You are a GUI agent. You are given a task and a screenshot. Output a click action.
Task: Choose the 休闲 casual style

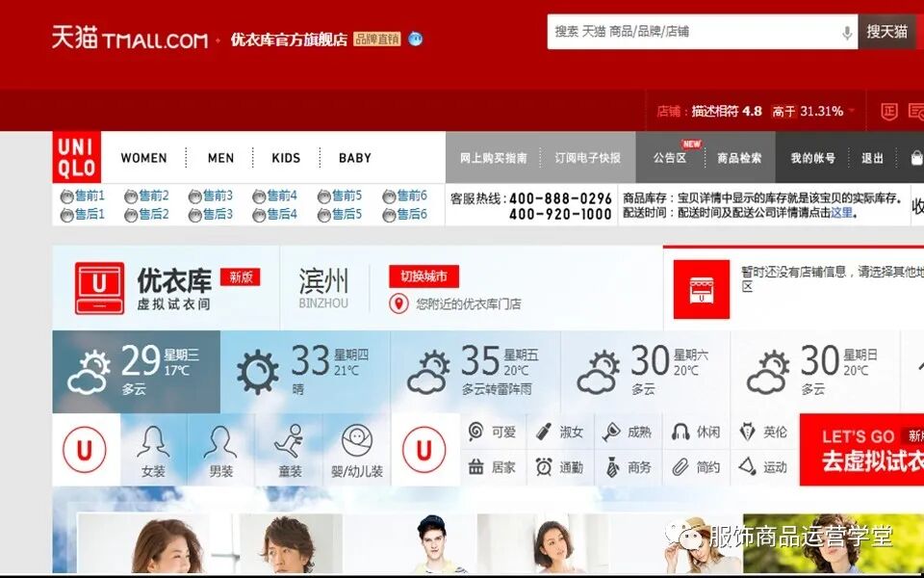click(x=696, y=432)
